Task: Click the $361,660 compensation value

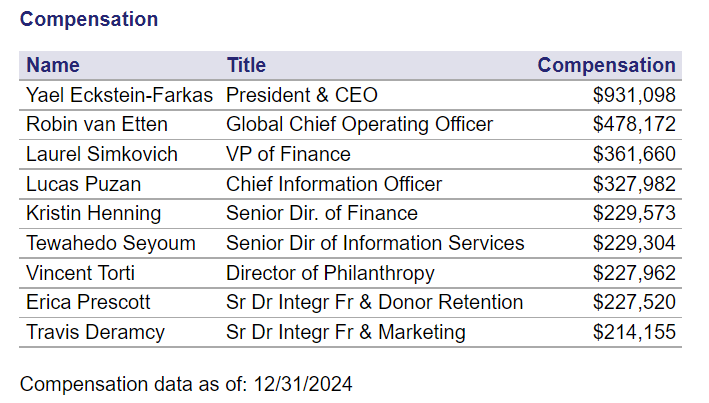Action: [634, 155]
